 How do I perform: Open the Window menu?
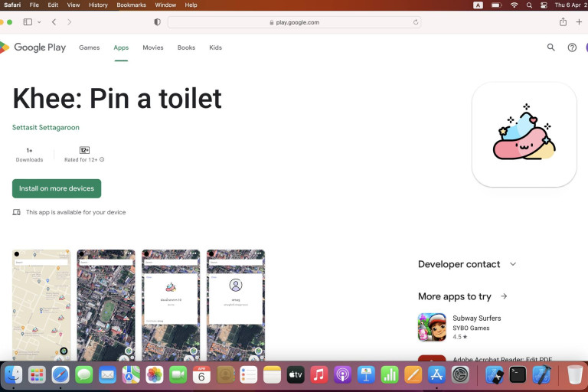coord(165,5)
